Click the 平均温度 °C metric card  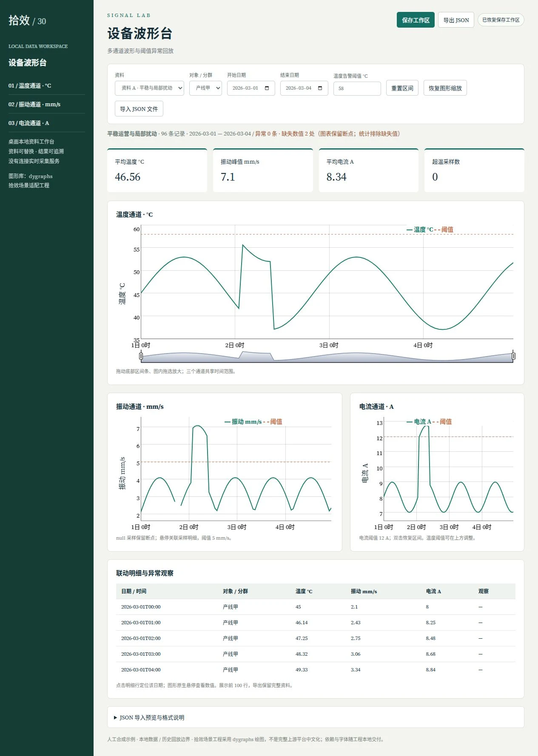click(157, 170)
